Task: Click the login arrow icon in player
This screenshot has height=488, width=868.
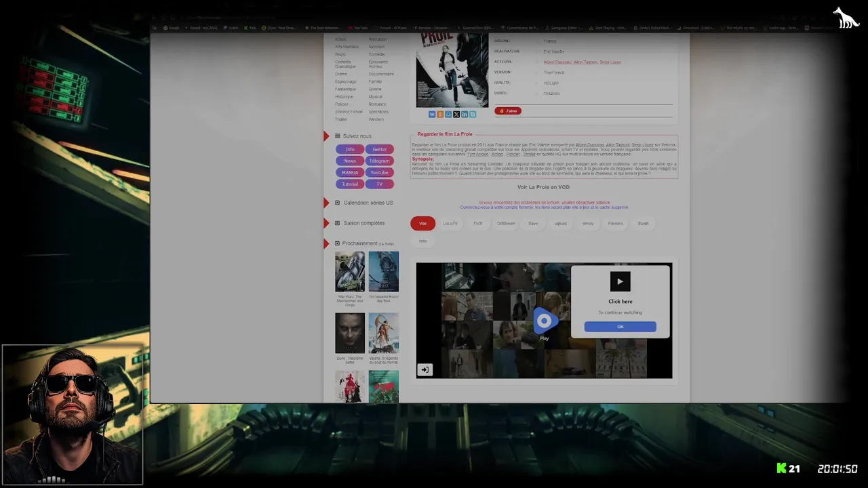Action: (x=425, y=369)
